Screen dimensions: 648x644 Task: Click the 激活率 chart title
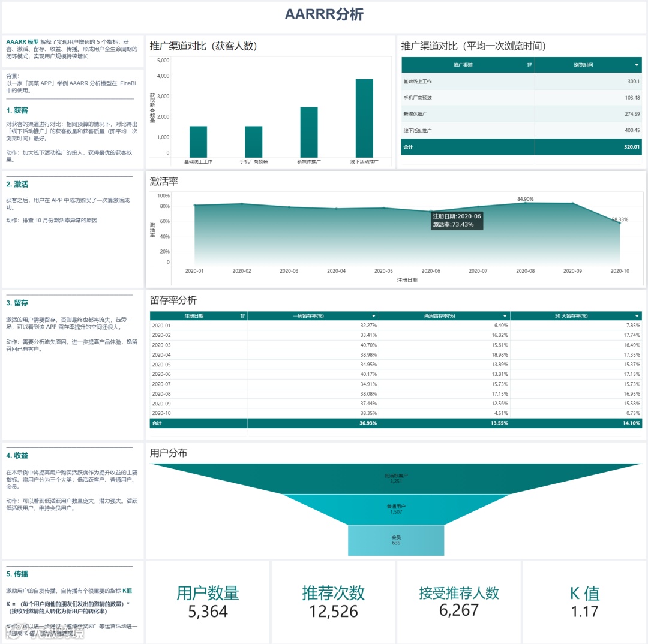tap(164, 181)
